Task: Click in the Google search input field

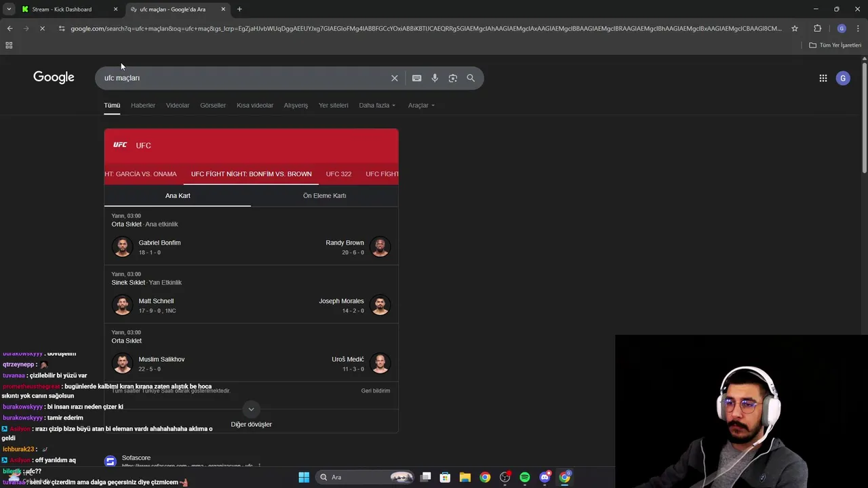Action: tap(244, 78)
